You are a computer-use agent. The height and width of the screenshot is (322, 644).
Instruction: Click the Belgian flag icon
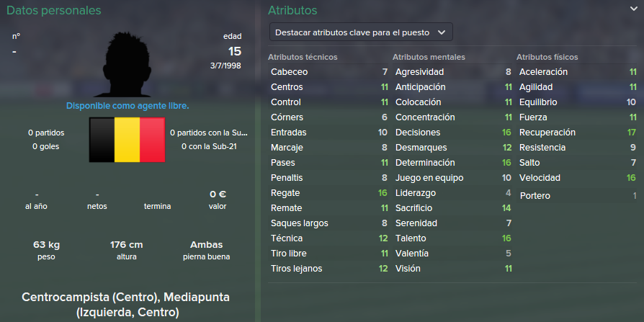pyautogui.click(x=128, y=140)
